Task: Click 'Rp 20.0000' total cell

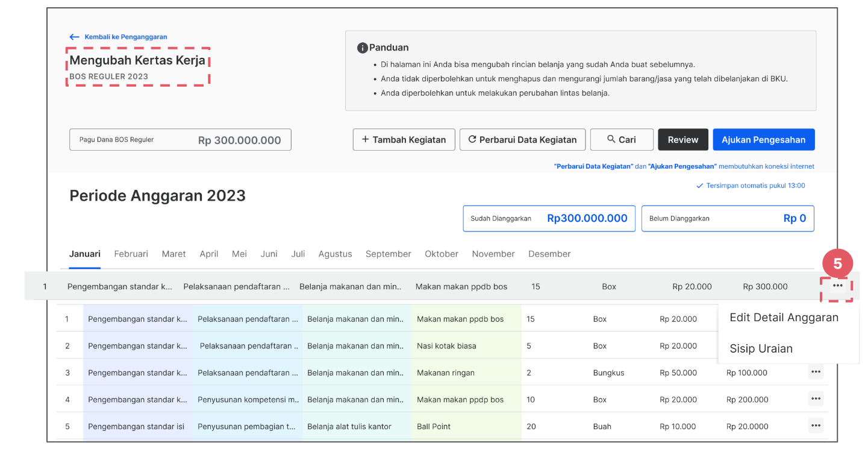Action: pyautogui.click(x=748, y=426)
